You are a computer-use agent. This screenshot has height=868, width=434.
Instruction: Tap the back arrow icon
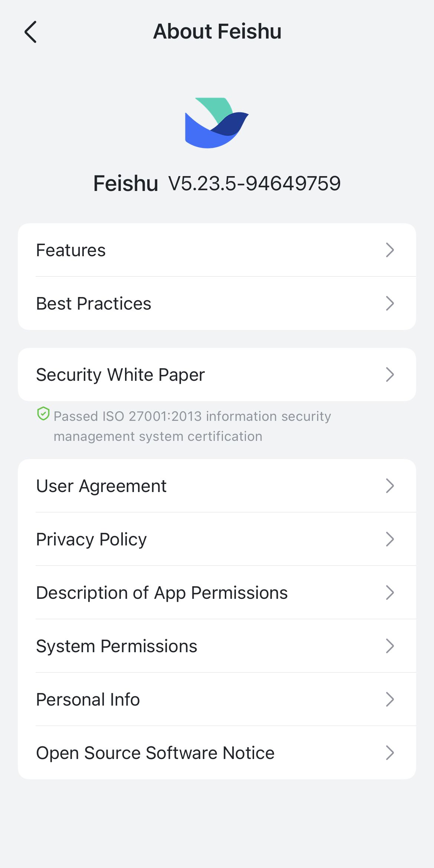(31, 32)
